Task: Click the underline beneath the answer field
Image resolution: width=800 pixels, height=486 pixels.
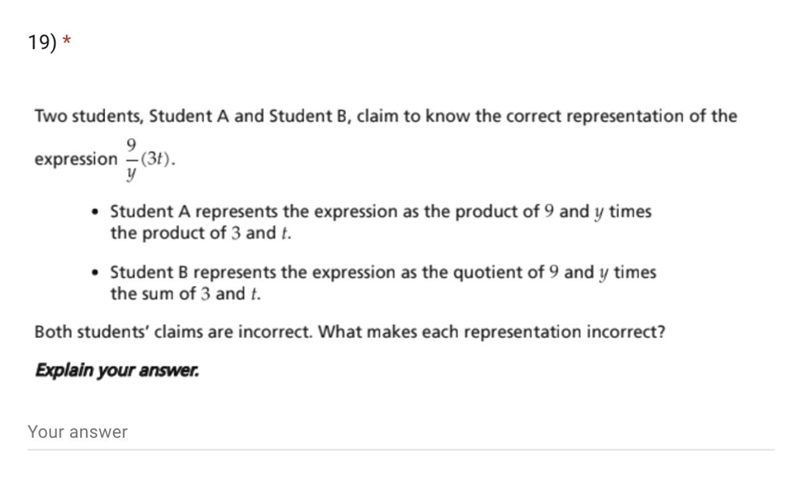Action: coord(401,450)
